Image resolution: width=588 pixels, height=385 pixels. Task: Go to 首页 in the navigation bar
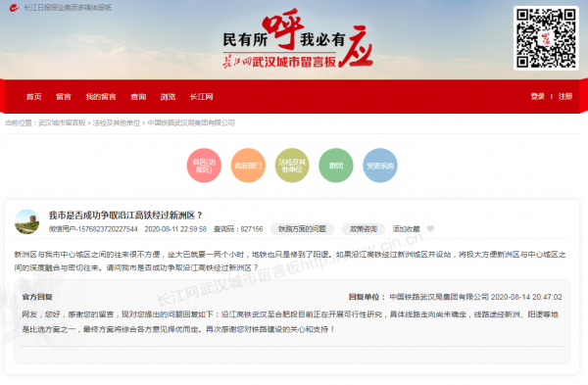tap(33, 97)
